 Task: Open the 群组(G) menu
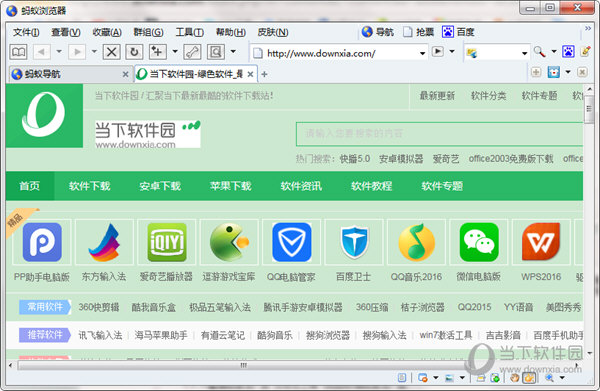[148, 32]
